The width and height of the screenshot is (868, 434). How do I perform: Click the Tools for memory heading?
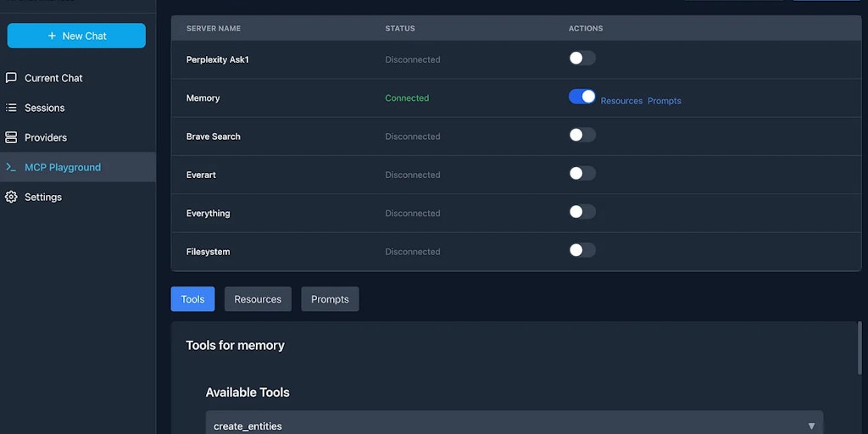click(236, 346)
